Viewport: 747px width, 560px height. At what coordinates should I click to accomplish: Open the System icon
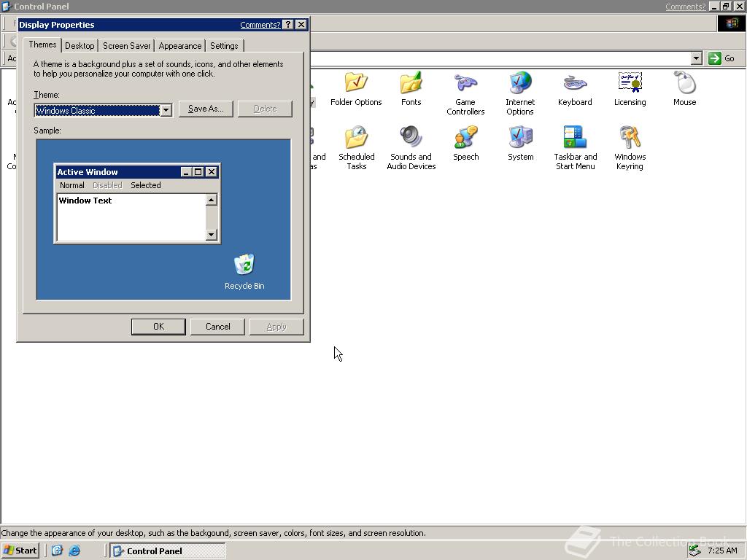pos(520,144)
